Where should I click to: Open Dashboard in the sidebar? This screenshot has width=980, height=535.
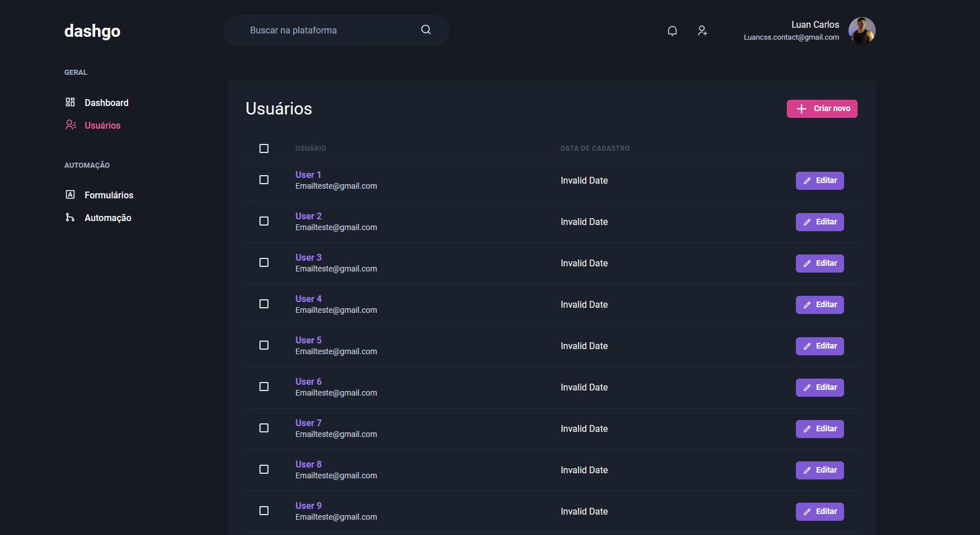[x=106, y=103]
